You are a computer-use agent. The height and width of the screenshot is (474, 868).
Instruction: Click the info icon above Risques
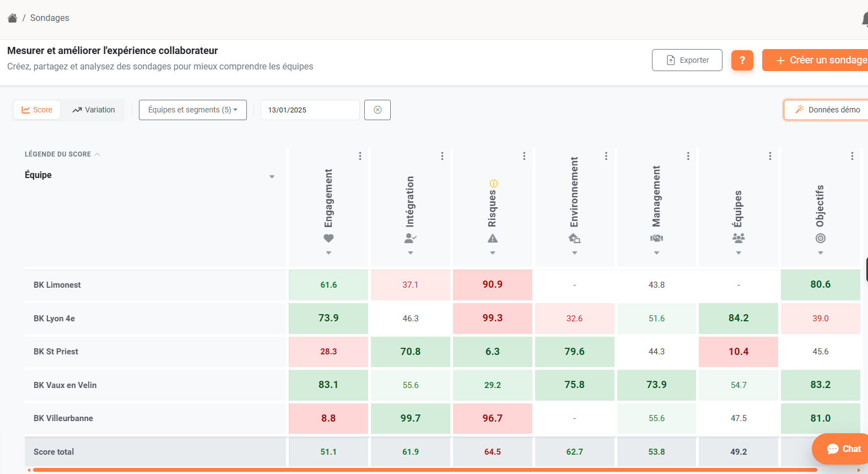(x=494, y=184)
